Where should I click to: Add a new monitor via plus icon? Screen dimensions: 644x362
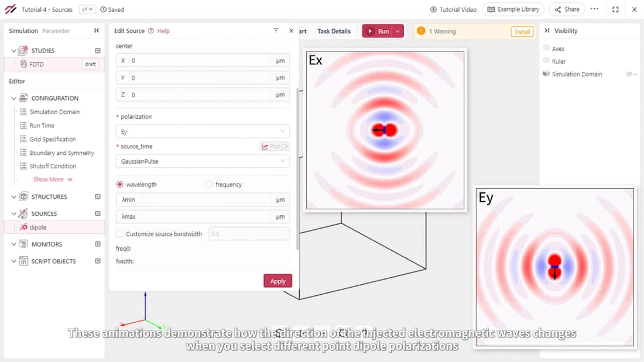click(98, 244)
